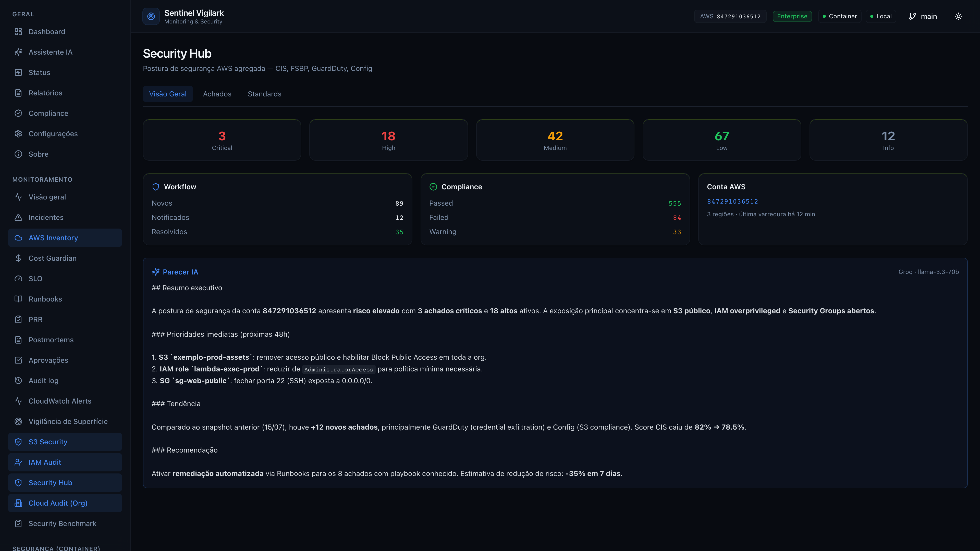This screenshot has height=551, width=980.
Task: Click the AWS account 847291036512 link
Action: 732,202
